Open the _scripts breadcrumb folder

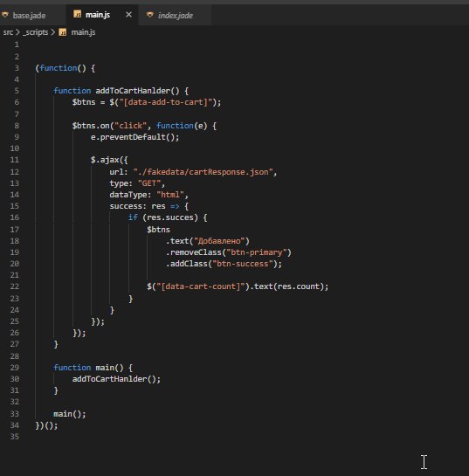[x=36, y=32]
